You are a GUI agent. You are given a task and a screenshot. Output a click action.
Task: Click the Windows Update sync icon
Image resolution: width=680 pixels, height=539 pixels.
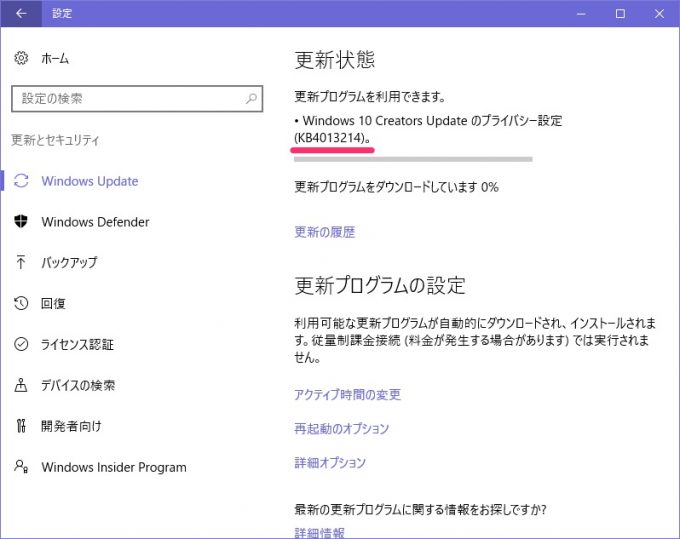coord(21,181)
